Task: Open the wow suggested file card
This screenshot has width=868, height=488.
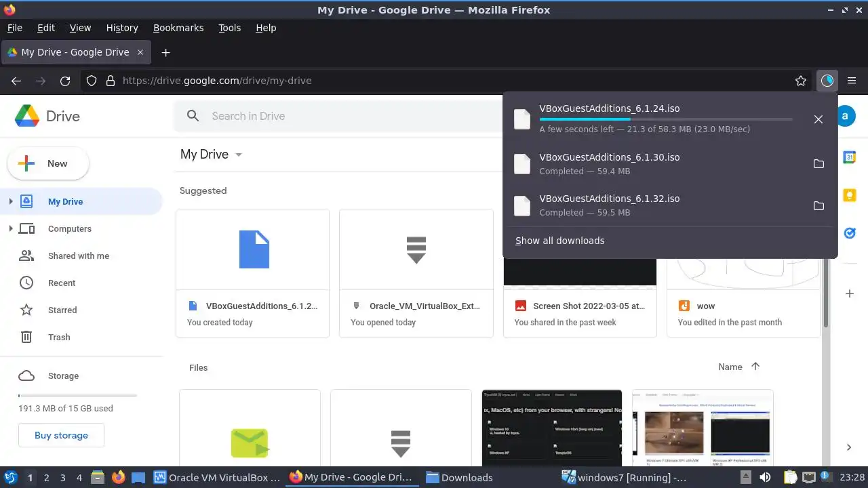Action: coord(743,298)
